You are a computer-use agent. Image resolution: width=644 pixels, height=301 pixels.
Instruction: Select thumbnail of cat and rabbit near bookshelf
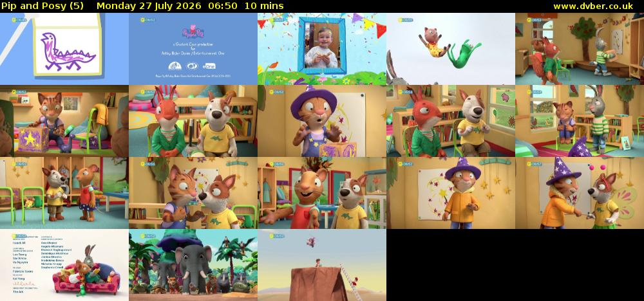580,121
